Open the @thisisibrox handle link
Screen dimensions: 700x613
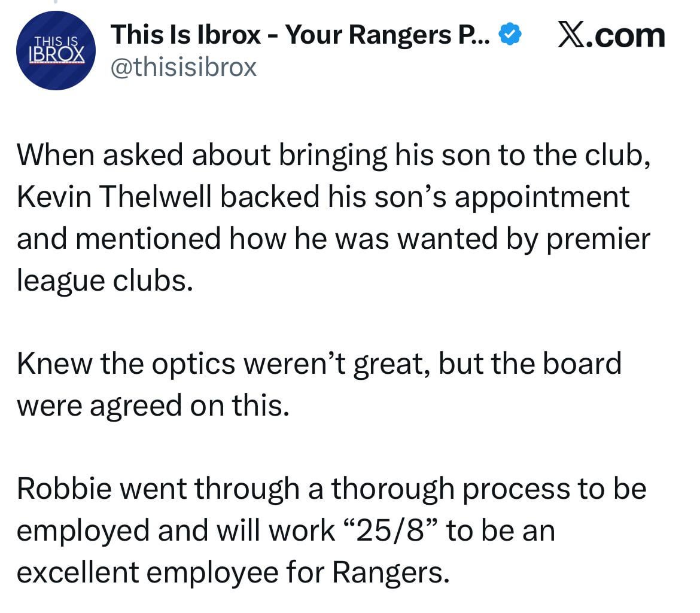pos(184,67)
